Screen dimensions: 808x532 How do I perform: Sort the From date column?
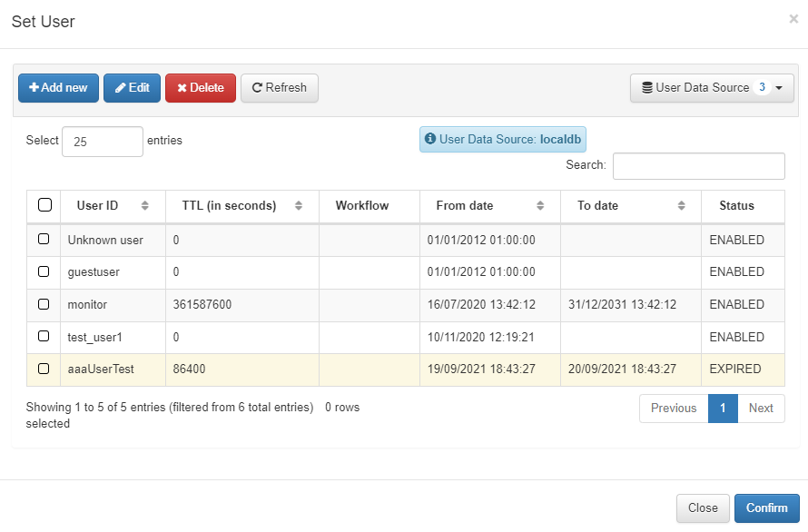click(540, 206)
